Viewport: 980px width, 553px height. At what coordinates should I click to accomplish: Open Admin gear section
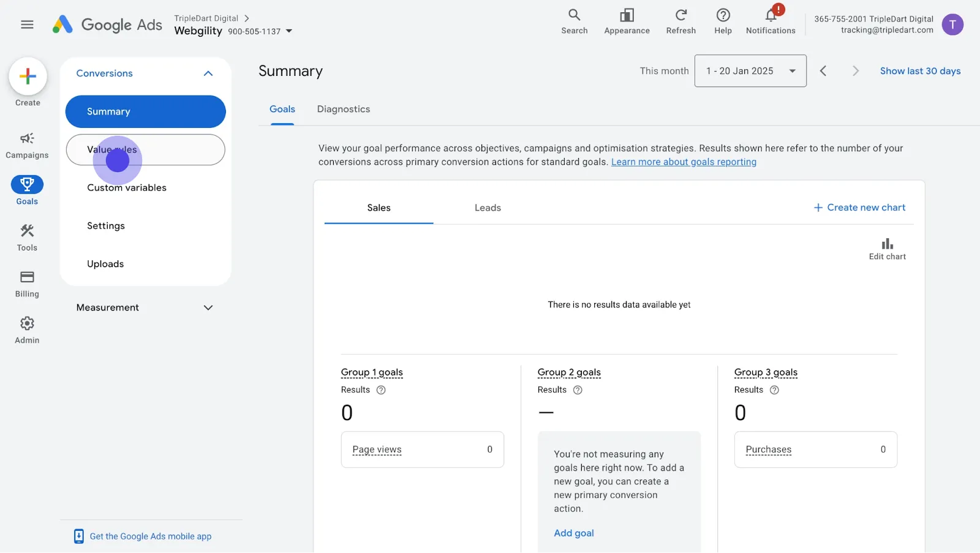(x=27, y=331)
